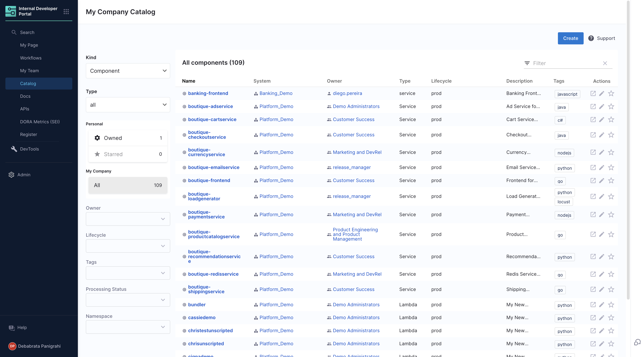This screenshot has width=644, height=357.
Task: Toggle star for boutique-frontend row
Action: (x=611, y=181)
